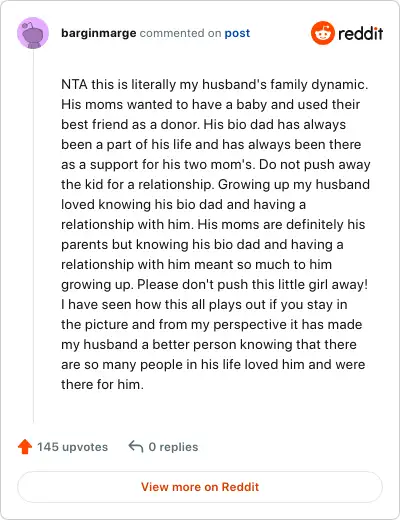Click the barginmarge username
Screen dimensions: 400x520
99,33
